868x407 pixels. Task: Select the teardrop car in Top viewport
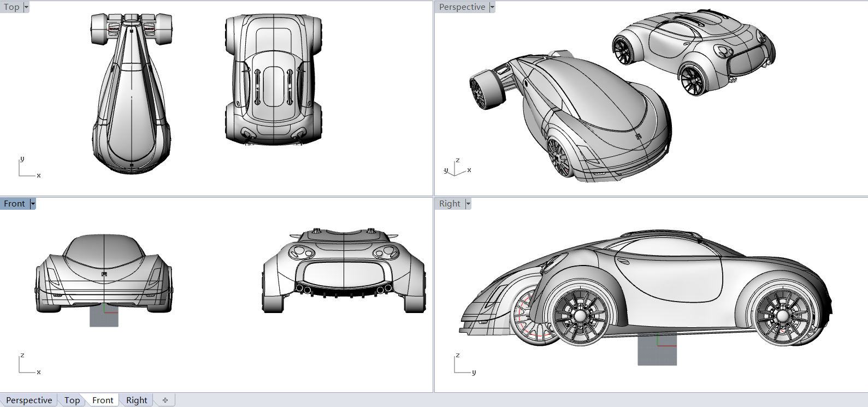(131, 93)
